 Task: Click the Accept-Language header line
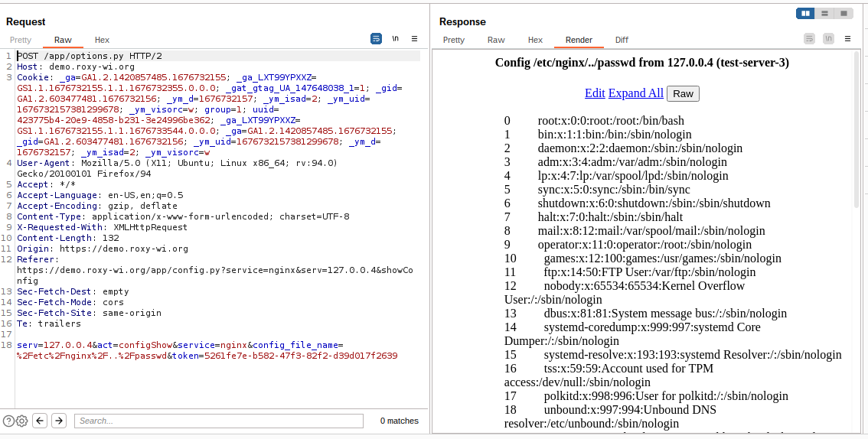[100, 195]
